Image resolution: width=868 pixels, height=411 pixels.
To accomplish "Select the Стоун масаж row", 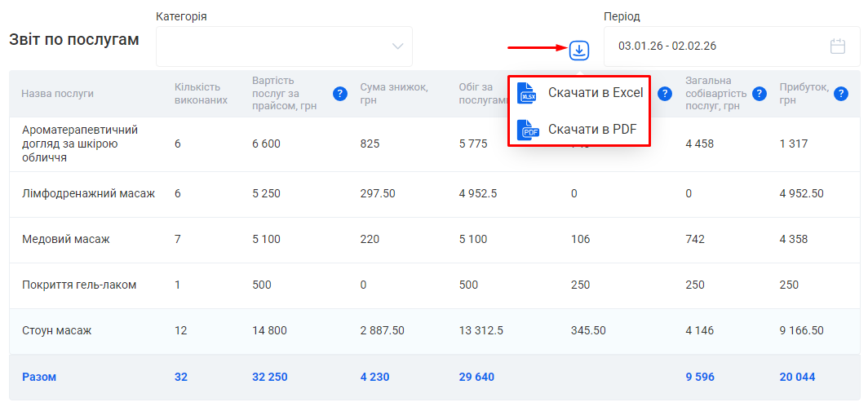I will [57, 331].
